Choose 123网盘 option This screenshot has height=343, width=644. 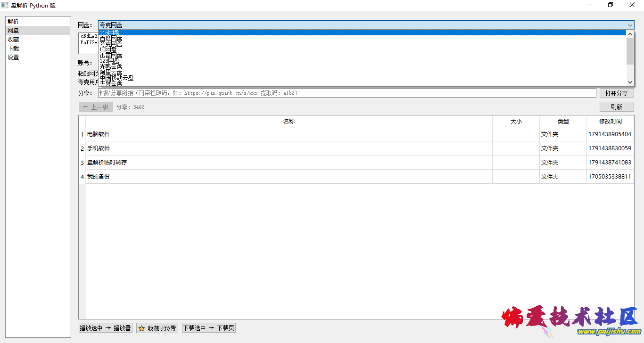[362, 61]
